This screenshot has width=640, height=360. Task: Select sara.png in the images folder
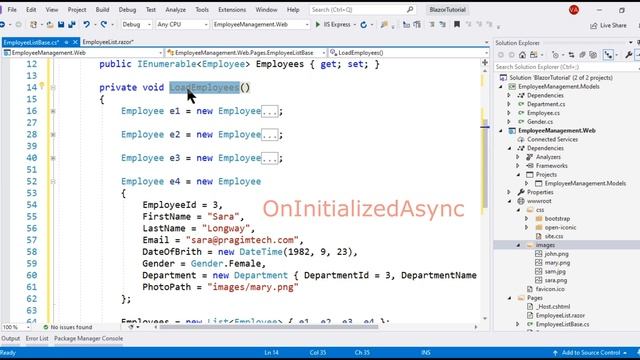pyautogui.click(x=556, y=280)
